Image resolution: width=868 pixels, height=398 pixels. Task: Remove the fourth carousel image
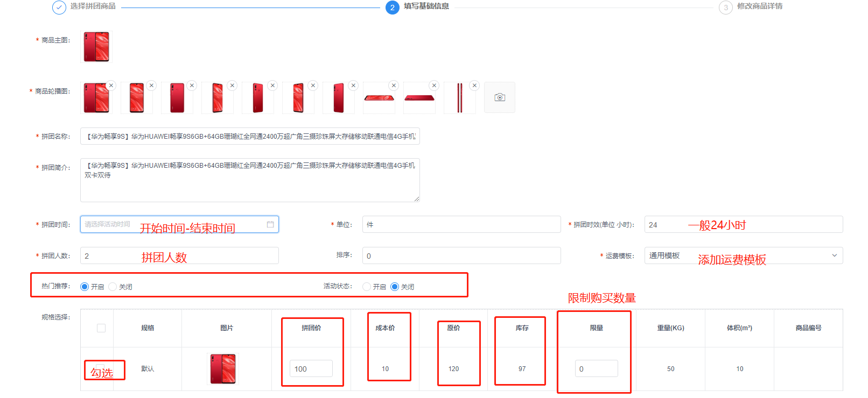232,86
